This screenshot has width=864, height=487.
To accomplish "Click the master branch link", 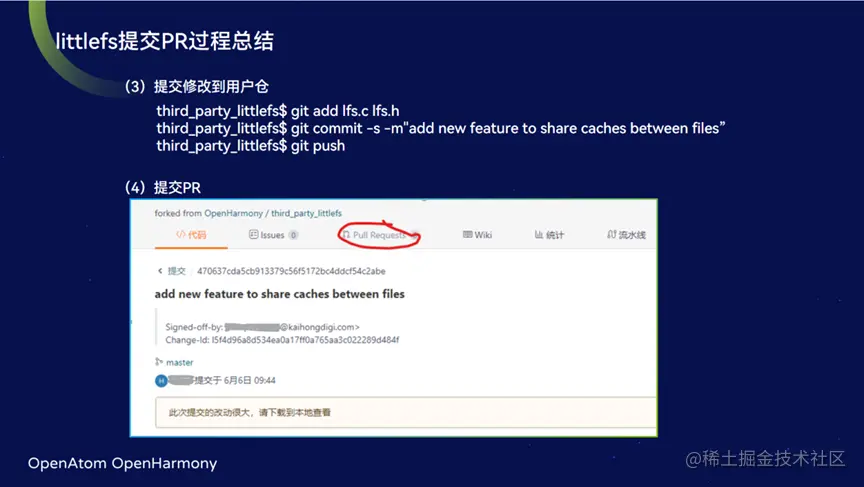I will [x=180, y=362].
